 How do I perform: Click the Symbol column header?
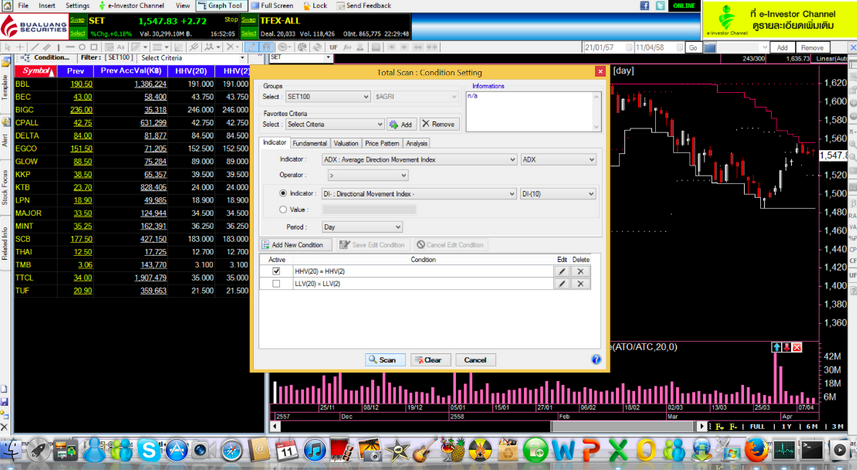click(x=36, y=71)
